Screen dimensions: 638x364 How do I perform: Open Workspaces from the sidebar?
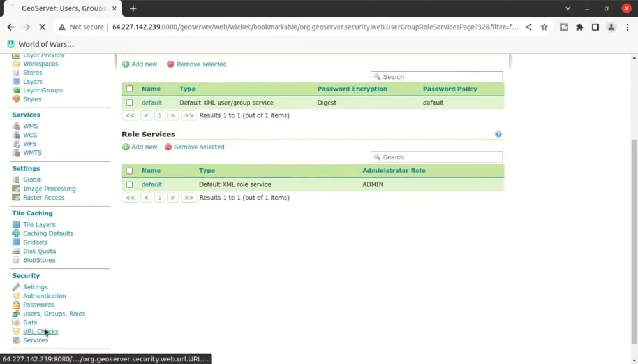(40, 64)
